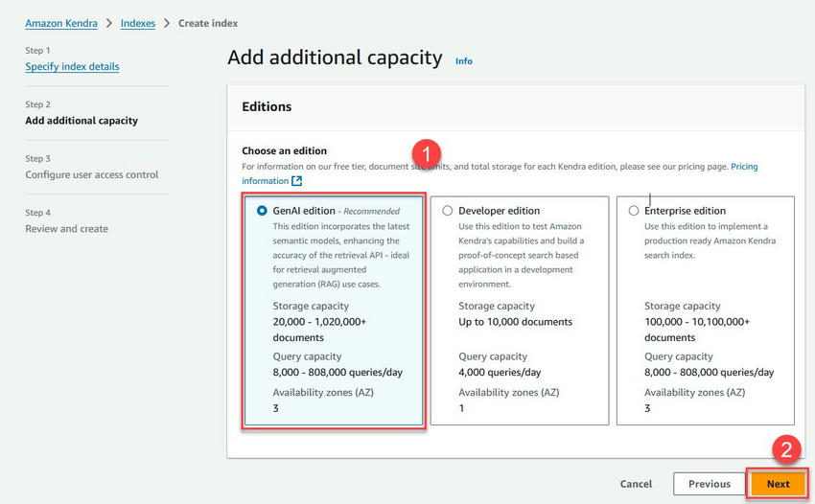
Task: Click the Previous button
Action: (x=709, y=484)
